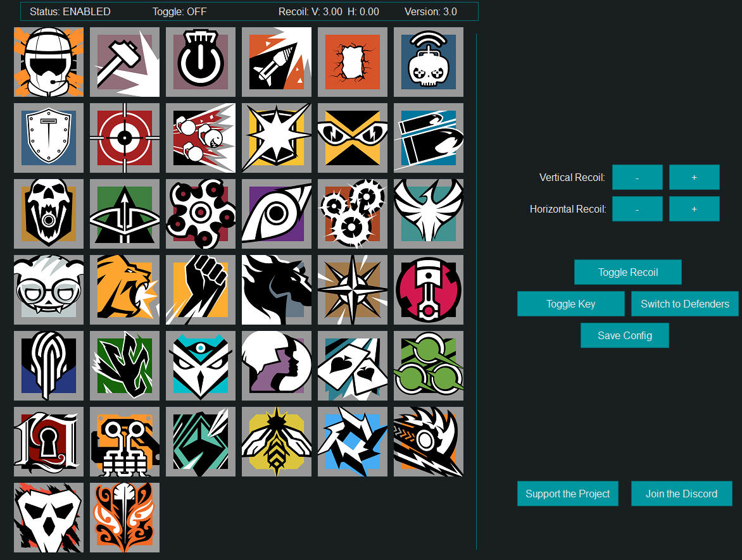Pick the Twitch skull gamepad operator icon
Screen dimensions: 742x560
(429, 62)
